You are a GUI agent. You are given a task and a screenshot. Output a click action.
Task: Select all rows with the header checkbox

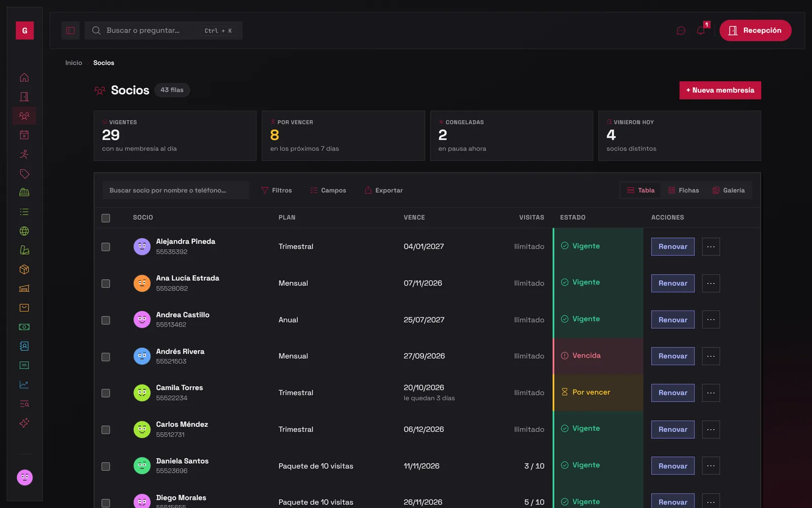[106, 218]
